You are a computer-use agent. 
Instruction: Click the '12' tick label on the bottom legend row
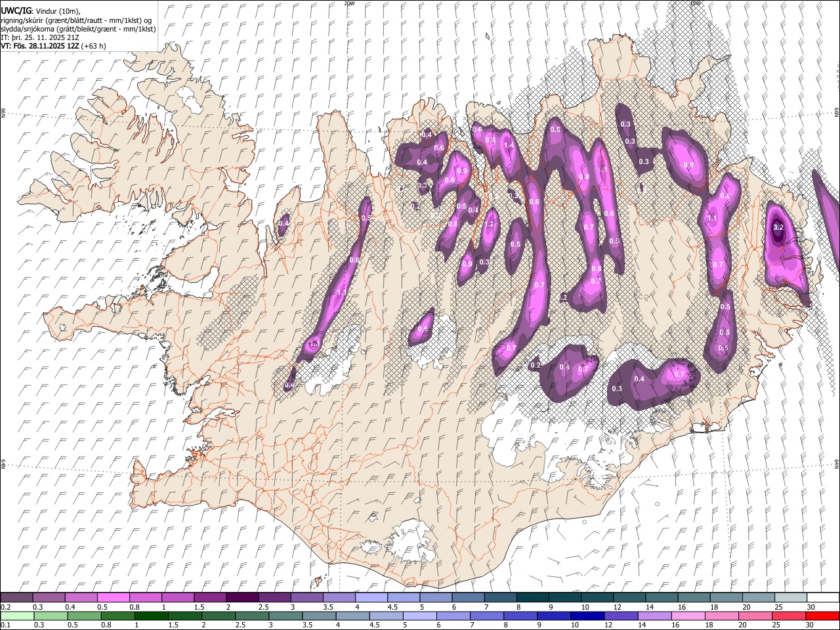[x=609, y=625]
